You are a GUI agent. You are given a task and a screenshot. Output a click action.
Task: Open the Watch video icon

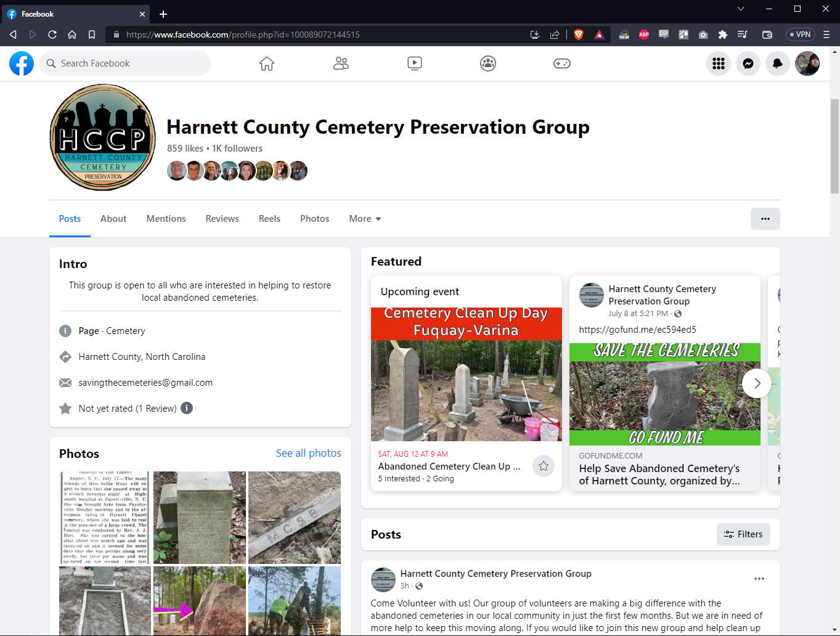pos(415,63)
